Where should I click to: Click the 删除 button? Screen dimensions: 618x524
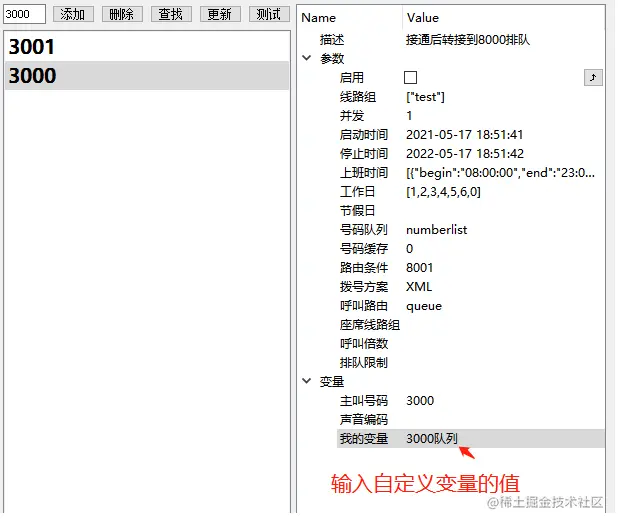122,15
